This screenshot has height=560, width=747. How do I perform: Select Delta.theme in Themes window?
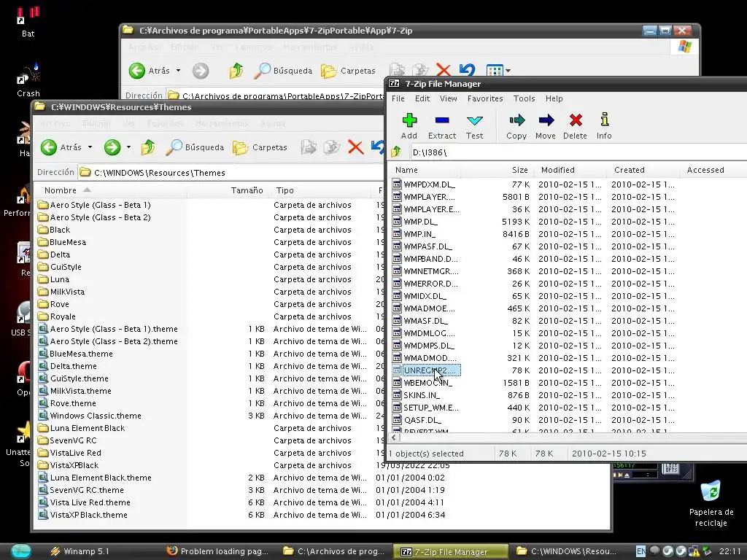[68, 366]
